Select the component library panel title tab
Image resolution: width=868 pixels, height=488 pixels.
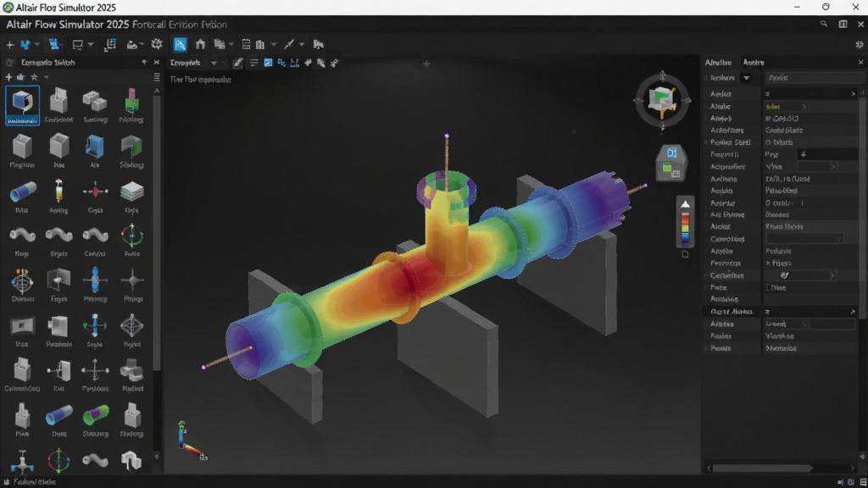tap(47, 63)
